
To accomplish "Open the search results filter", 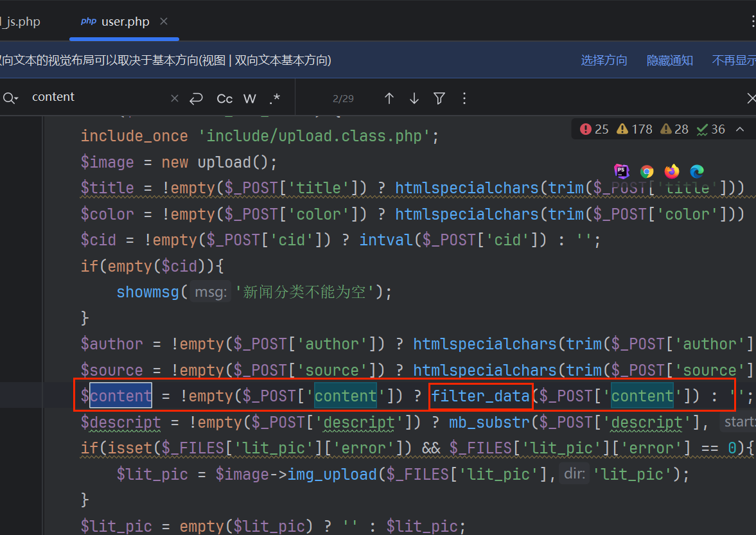I will [x=439, y=98].
